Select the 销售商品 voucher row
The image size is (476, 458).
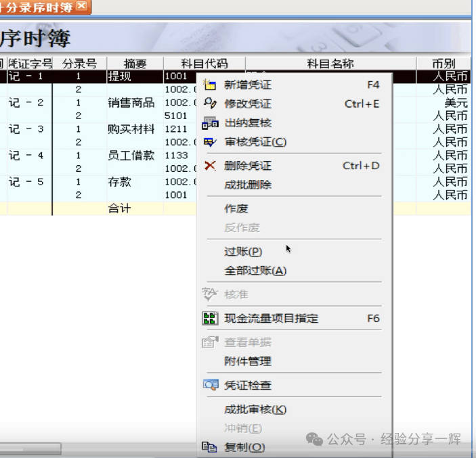pos(131,103)
